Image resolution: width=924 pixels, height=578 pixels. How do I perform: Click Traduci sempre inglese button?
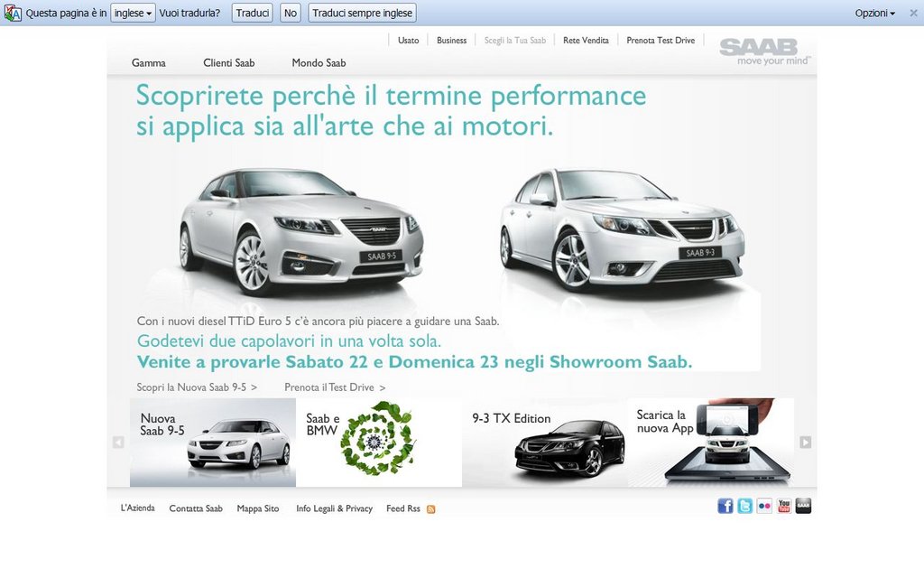pos(363,13)
